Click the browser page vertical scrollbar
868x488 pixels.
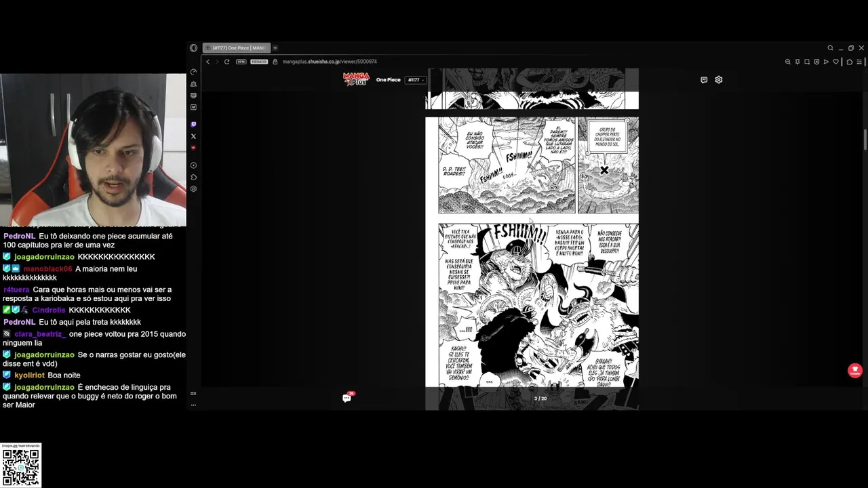pyautogui.click(x=865, y=139)
